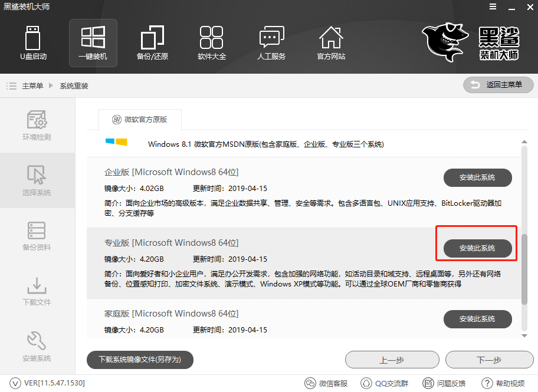The width and height of the screenshot is (538, 392).
Task: Select the 一键装机 one-click install icon
Action: tap(93, 42)
